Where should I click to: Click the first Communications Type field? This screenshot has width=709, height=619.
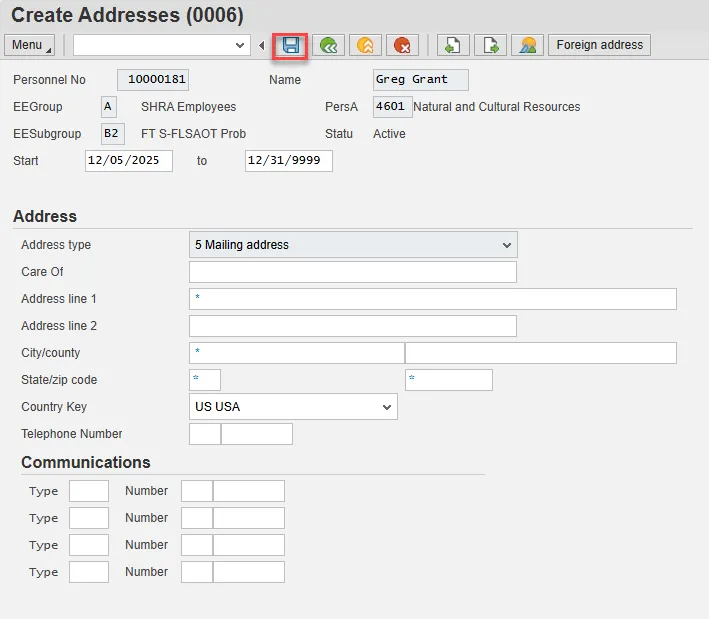[88, 491]
